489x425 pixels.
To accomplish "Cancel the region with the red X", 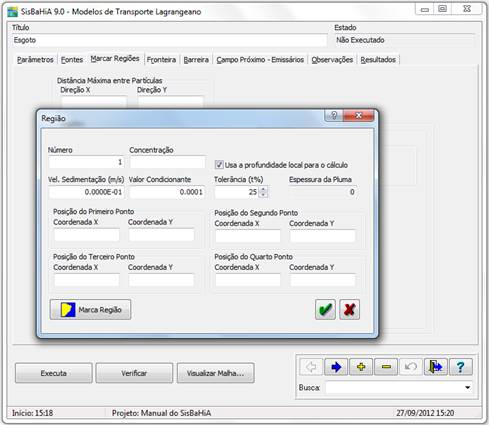I will point(349,309).
